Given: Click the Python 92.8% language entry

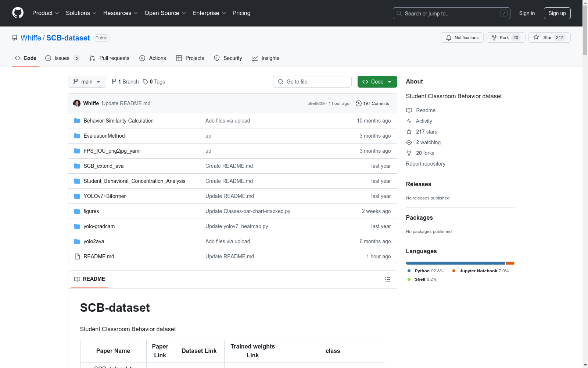Looking at the screenshot, I should (x=426, y=271).
